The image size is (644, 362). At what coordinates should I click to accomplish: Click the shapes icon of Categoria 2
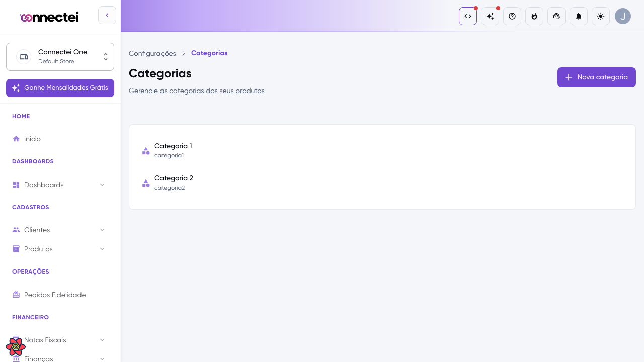pyautogui.click(x=146, y=183)
